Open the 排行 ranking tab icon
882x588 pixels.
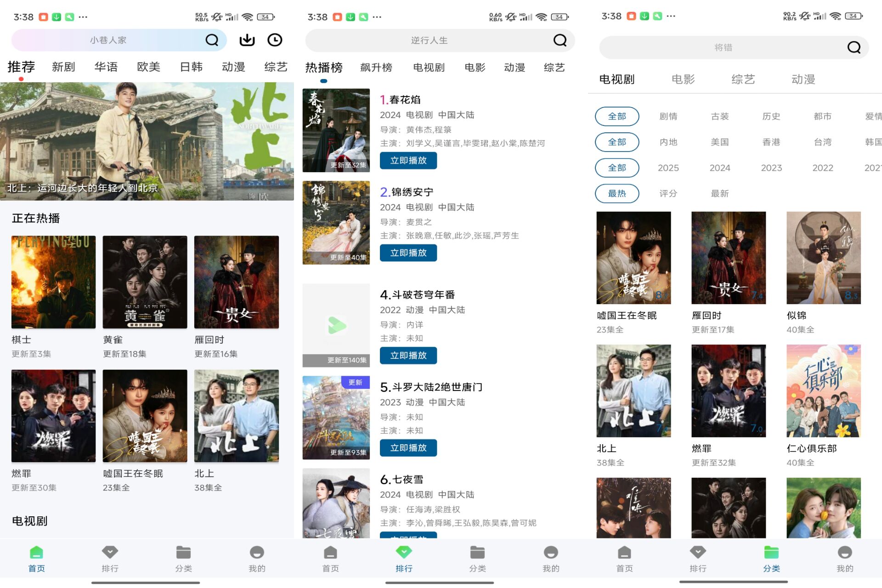coord(404,557)
